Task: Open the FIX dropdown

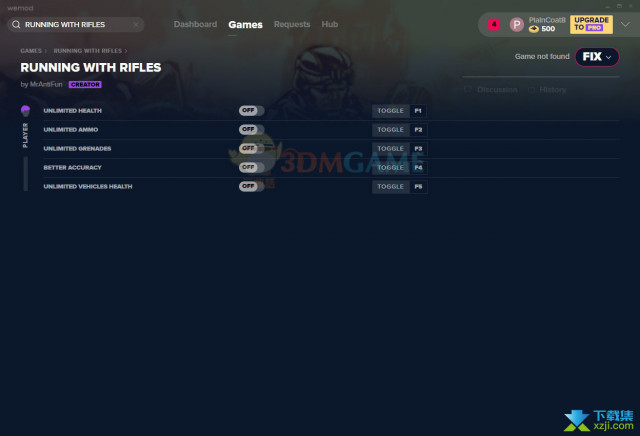Action: (597, 57)
